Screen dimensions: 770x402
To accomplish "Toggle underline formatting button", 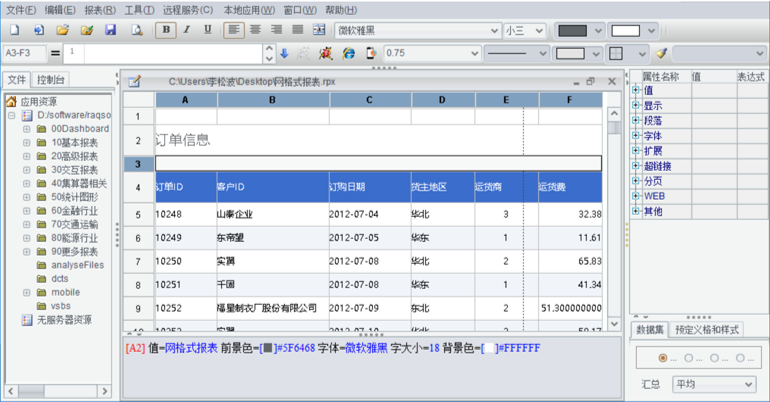I will [208, 31].
